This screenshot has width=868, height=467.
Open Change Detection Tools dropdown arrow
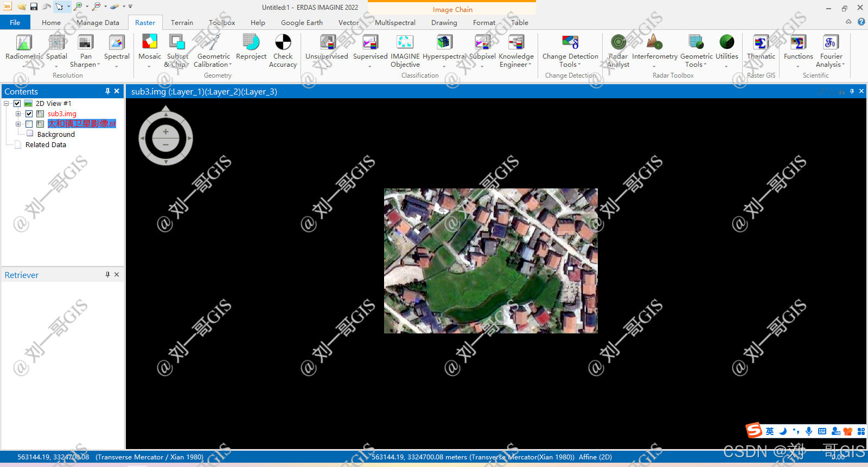pos(579,65)
